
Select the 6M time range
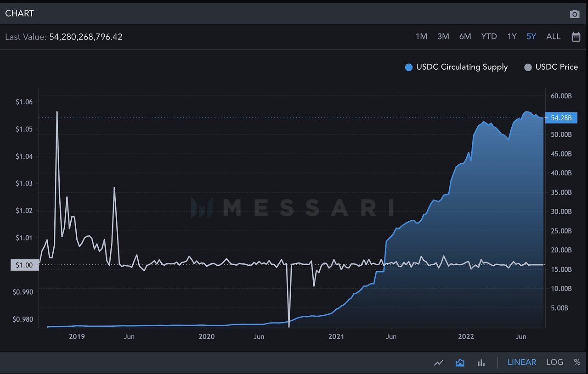pos(465,37)
